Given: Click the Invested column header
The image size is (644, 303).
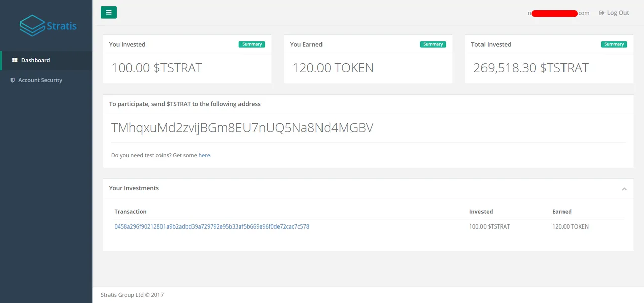Looking at the screenshot, I should 481,212.
